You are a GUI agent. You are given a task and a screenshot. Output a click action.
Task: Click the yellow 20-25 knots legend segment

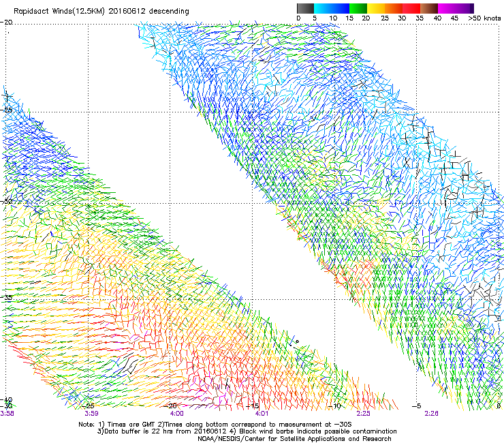click(x=376, y=8)
